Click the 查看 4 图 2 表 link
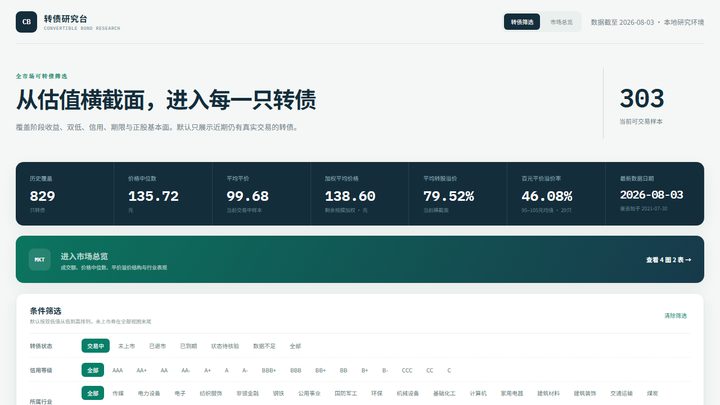The image size is (720, 405). coord(668,260)
